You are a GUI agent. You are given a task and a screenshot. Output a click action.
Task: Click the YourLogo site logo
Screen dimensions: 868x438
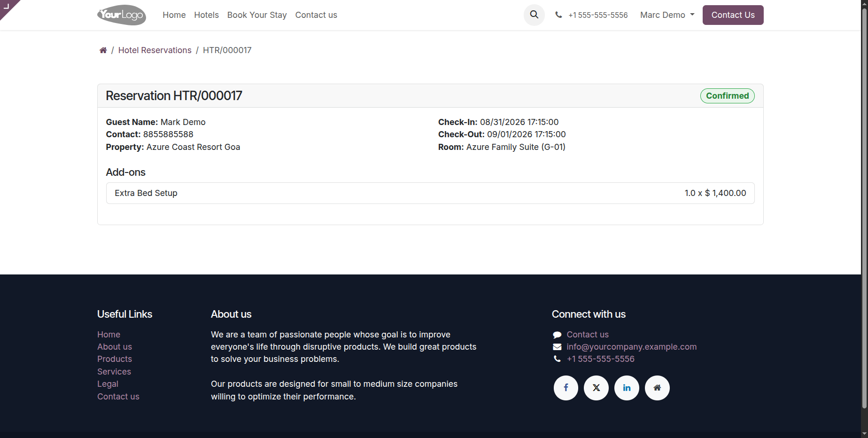coord(122,15)
